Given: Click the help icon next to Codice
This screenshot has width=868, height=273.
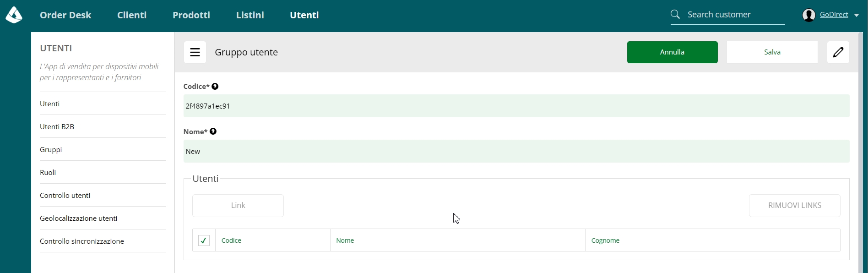Looking at the screenshot, I should pos(215,86).
